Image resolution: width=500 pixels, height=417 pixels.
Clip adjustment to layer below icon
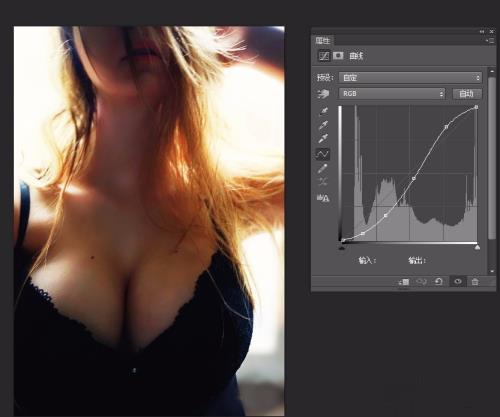[404, 282]
